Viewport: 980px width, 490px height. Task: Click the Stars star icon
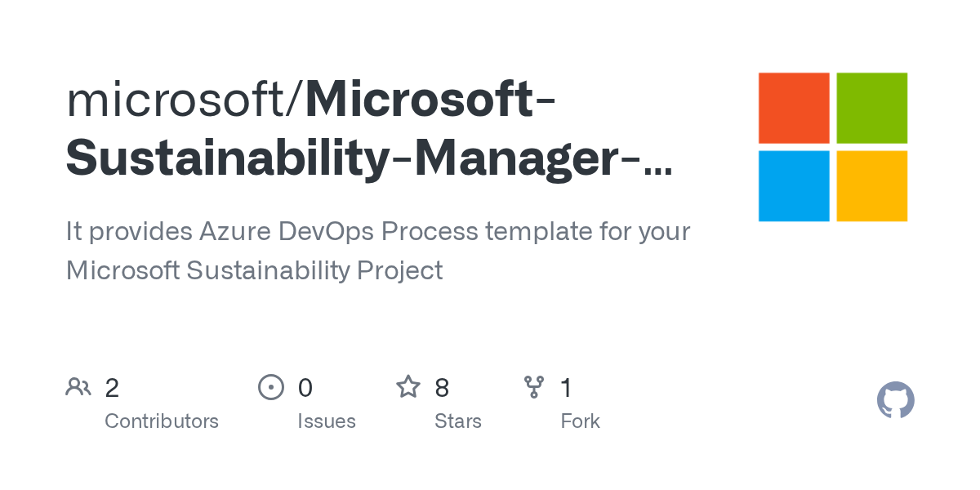coord(408,387)
